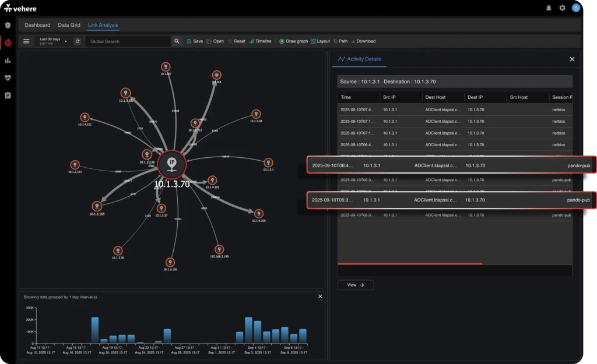Click the clipboard reports icon in sidebar
The height and width of the screenshot is (364, 597).
[x=8, y=95]
